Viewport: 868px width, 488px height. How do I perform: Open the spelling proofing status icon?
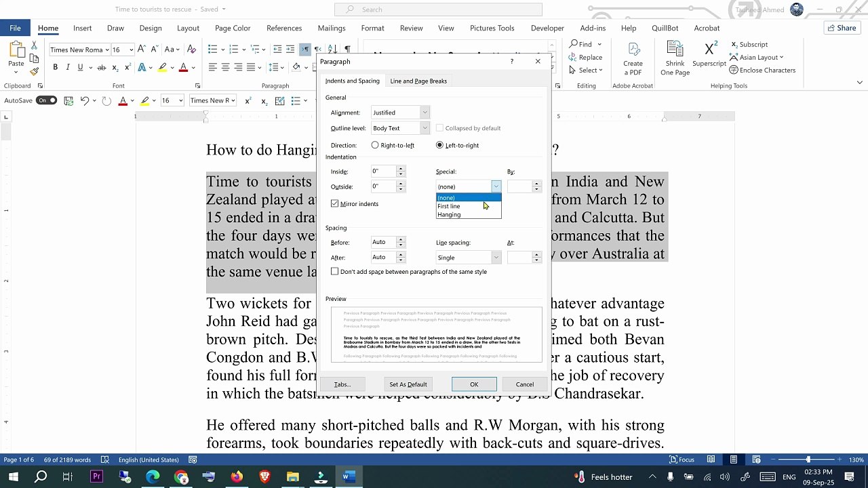tap(105, 460)
